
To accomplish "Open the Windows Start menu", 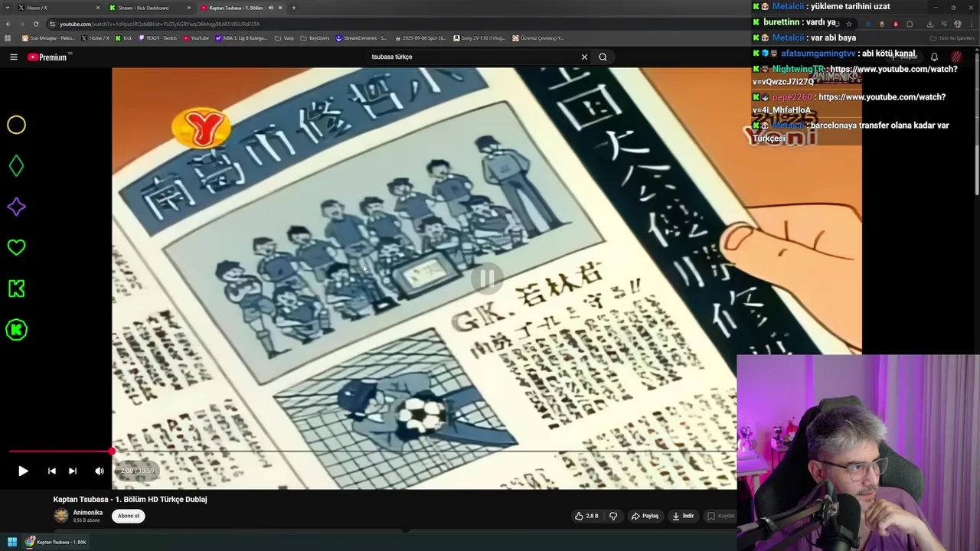I will [12, 542].
